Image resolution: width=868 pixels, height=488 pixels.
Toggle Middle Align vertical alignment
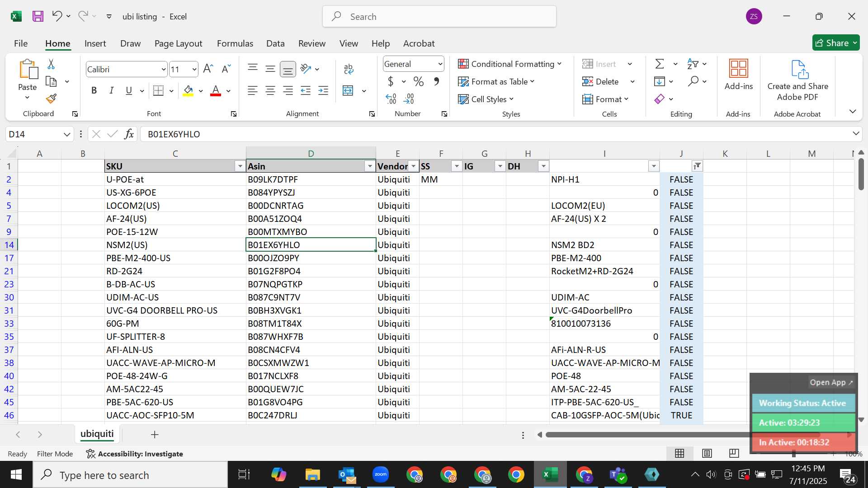click(270, 69)
